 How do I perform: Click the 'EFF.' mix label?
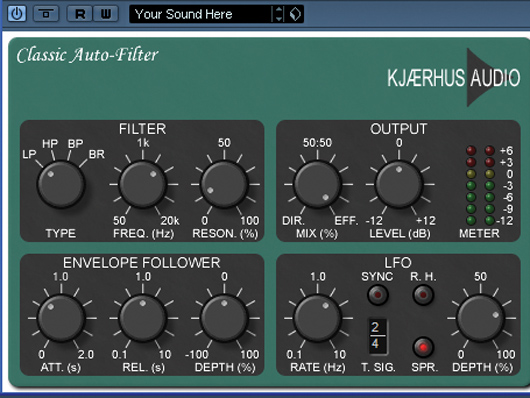tap(346, 221)
